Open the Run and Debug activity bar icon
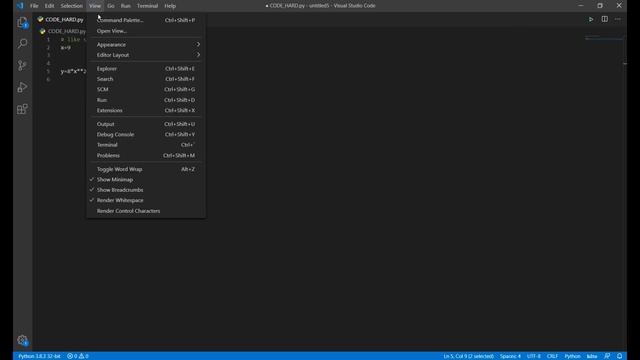 tap(22, 87)
